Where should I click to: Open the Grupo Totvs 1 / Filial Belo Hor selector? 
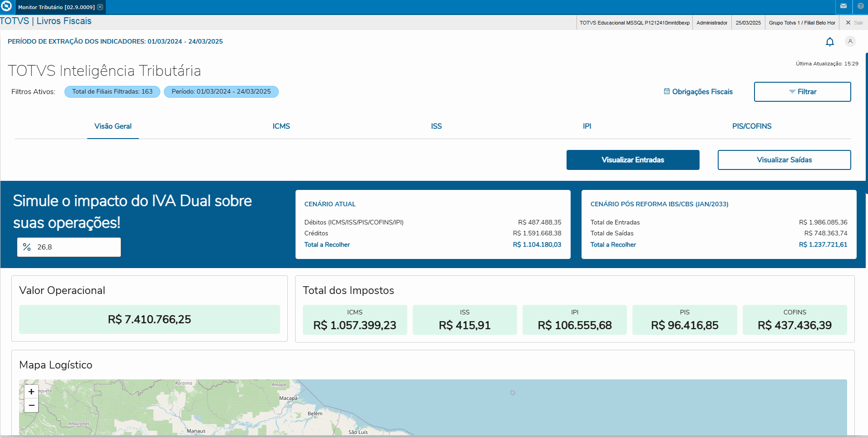click(802, 22)
